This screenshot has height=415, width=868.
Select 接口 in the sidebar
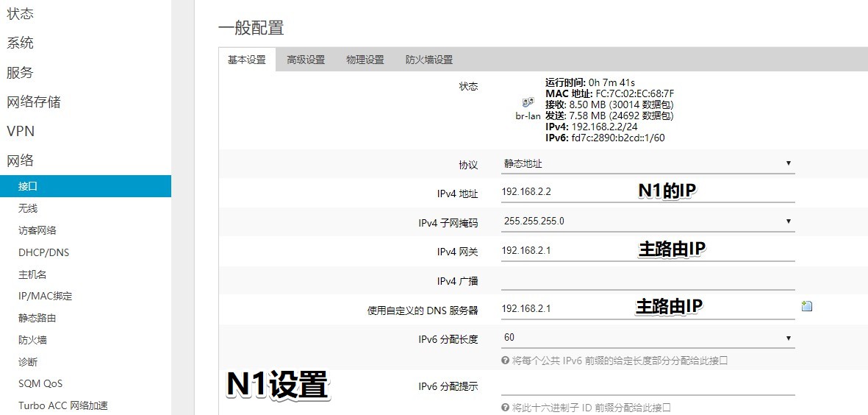tap(85, 186)
